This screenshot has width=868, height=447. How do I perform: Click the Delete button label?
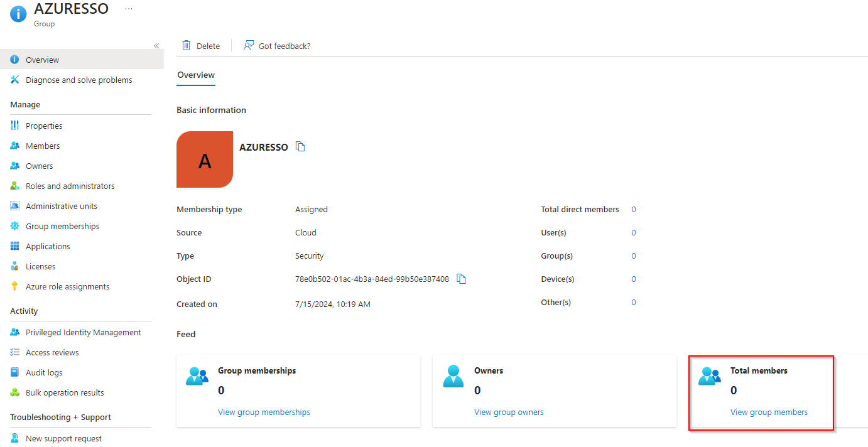(x=208, y=46)
